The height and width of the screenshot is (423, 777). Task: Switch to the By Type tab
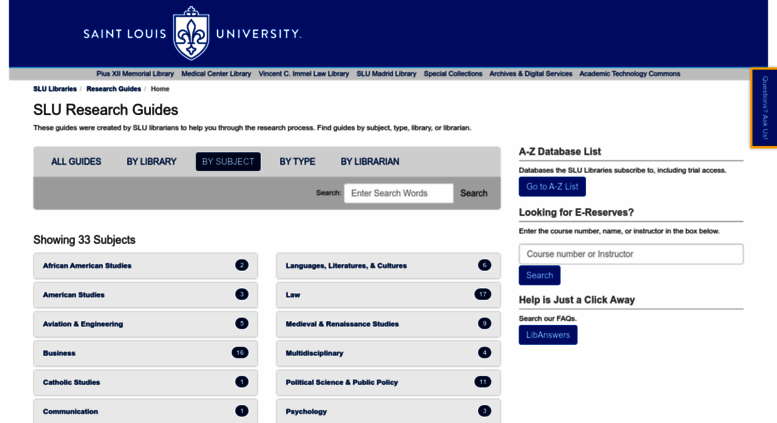click(x=297, y=161)
